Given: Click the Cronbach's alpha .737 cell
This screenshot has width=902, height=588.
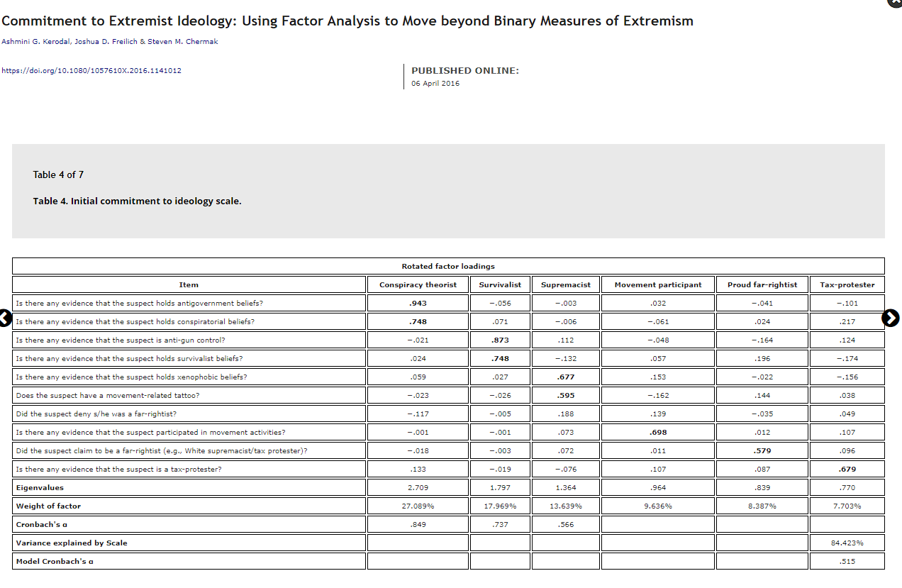Looking at the screenshot, I should (x=500, y=524).
